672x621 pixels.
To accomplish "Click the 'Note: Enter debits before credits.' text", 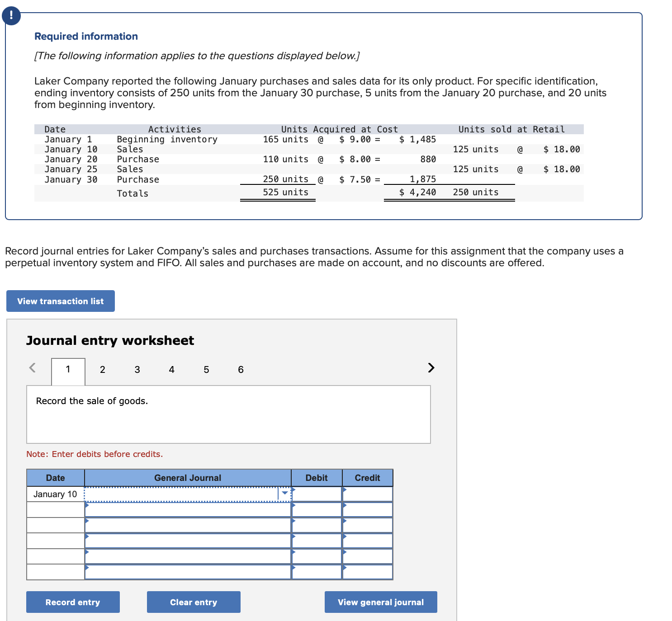I will tap(95, 454).
